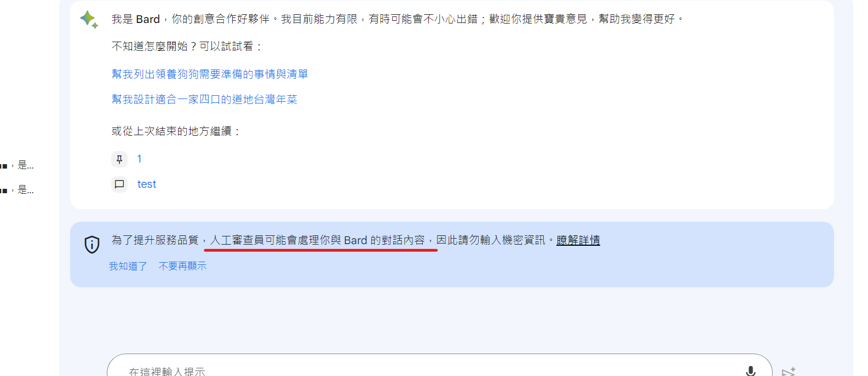Focus the 在這裡輸入提示 prompt box
This screenshot has height=376, width=868.
(427, 369)
